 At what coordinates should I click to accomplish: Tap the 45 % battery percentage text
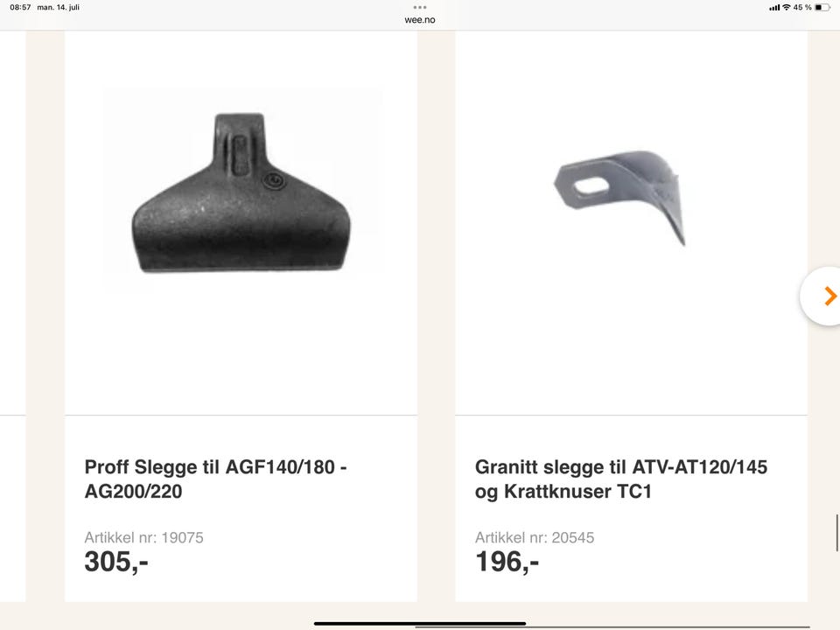802,8
